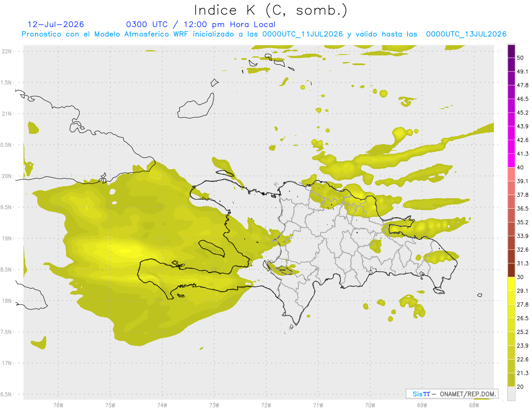Click the legend value '27.8'
Screen dimensions: 532x411
pyautogui.click(x=523, y=304)
